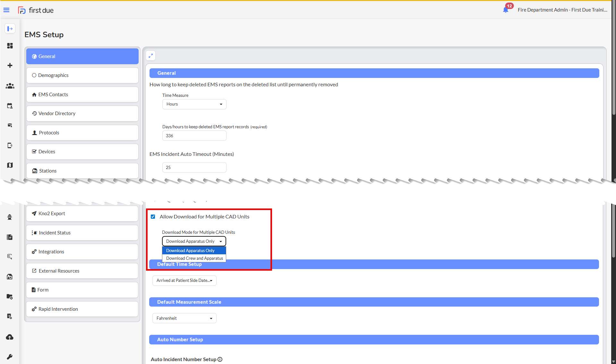Open the Fahrenheit measurement scale dropdown

pyautogui.click(x=184, y=318)
